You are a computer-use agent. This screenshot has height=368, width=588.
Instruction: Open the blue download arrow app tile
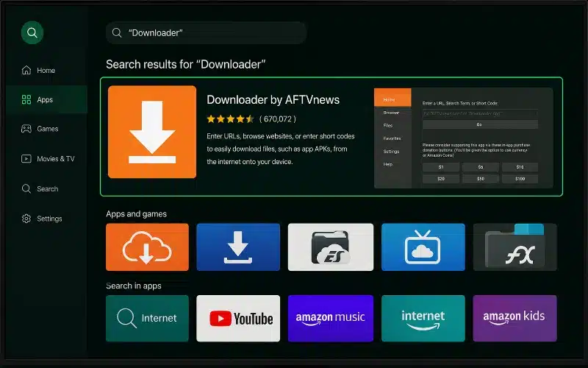tap(238, 247)
